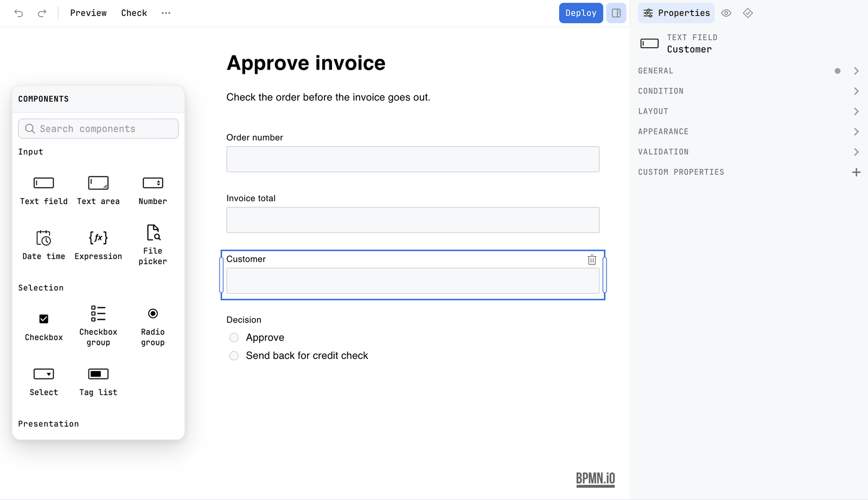
Task: Expand the Condition properties section
Action: pyautogui.click(x=749, y=91)
